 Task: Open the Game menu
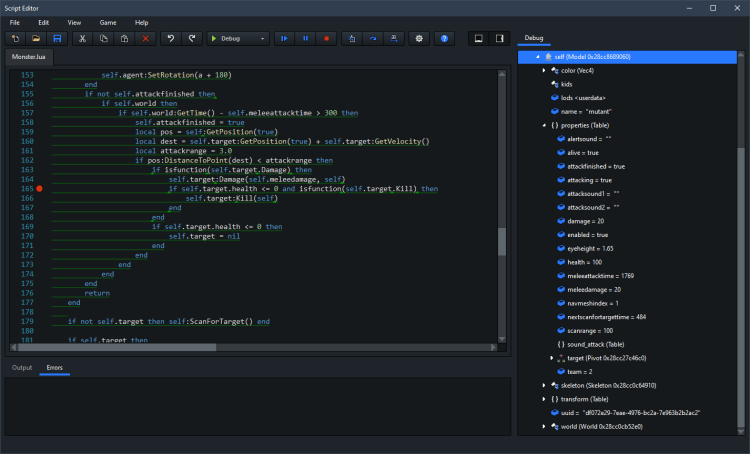(x=107, y=21)
